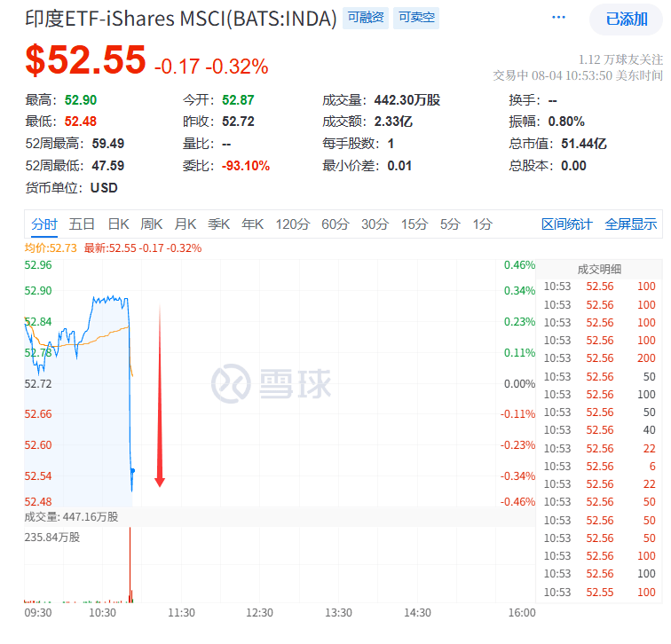
Task: Click the trade row priced 52.55
Action: (599, 593)
